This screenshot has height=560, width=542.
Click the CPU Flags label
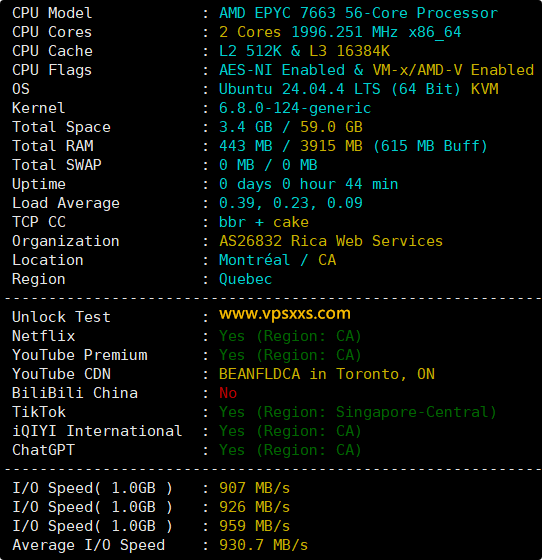pyautogui.click(x=52, y=70)
